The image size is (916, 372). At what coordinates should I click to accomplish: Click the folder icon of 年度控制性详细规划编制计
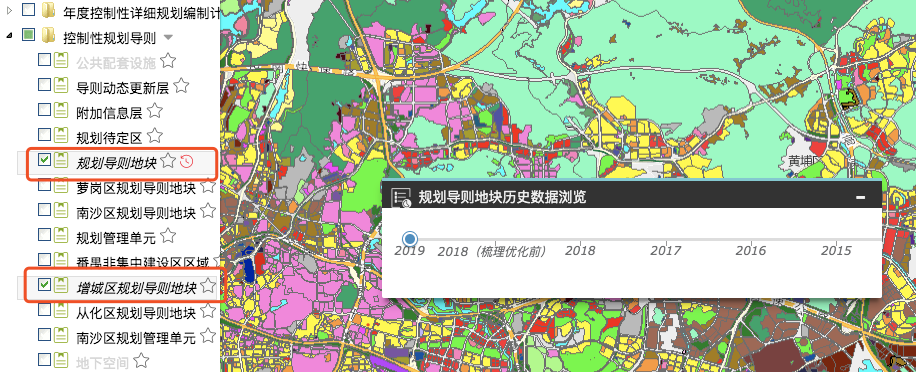48,10
